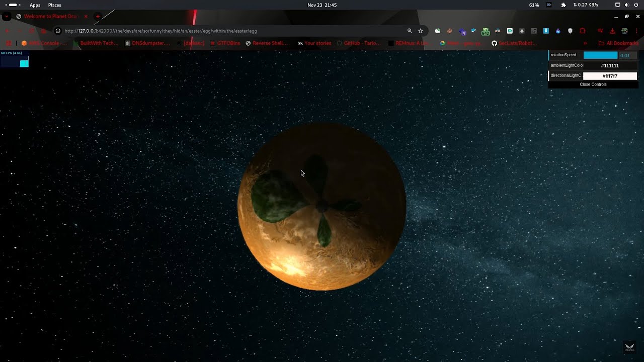Viewport: 644px width, 362px height.
Task: Open the AWS Console bookmark
Action: (44, 43)
